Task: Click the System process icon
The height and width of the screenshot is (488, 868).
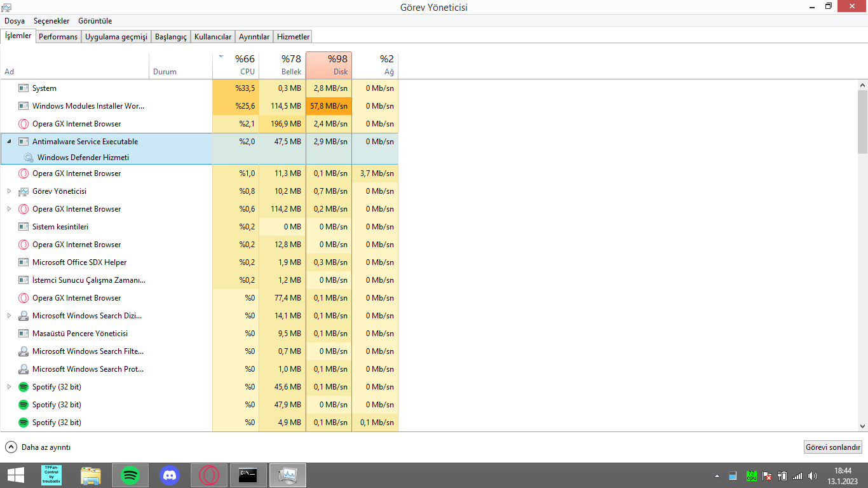Action: click(24, 88)
